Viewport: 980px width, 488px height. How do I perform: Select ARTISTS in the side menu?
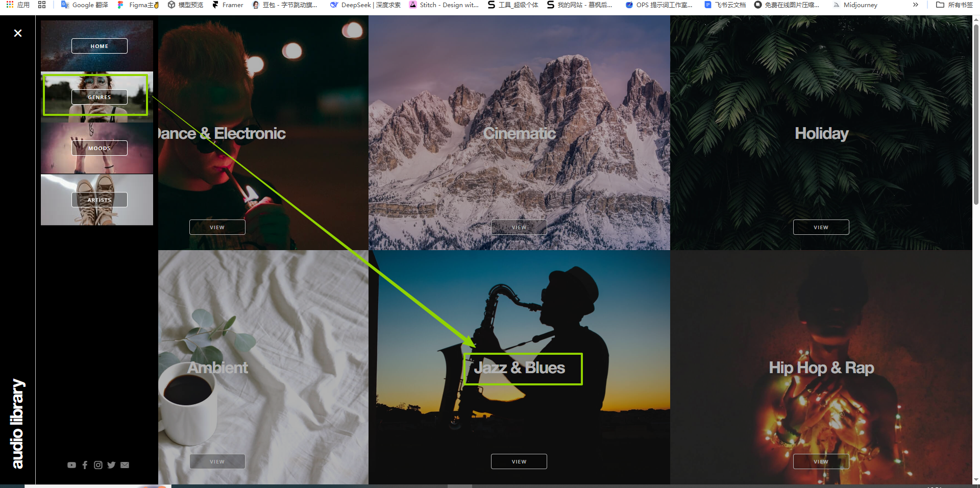[100, 200]
